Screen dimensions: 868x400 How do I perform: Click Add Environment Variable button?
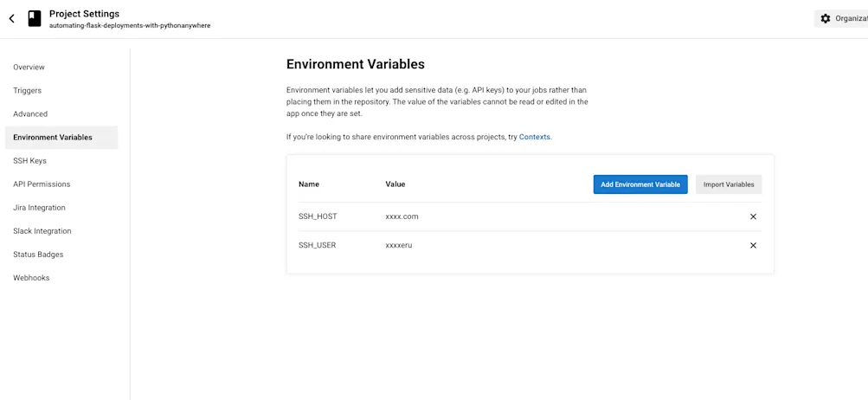pos(640,184)
